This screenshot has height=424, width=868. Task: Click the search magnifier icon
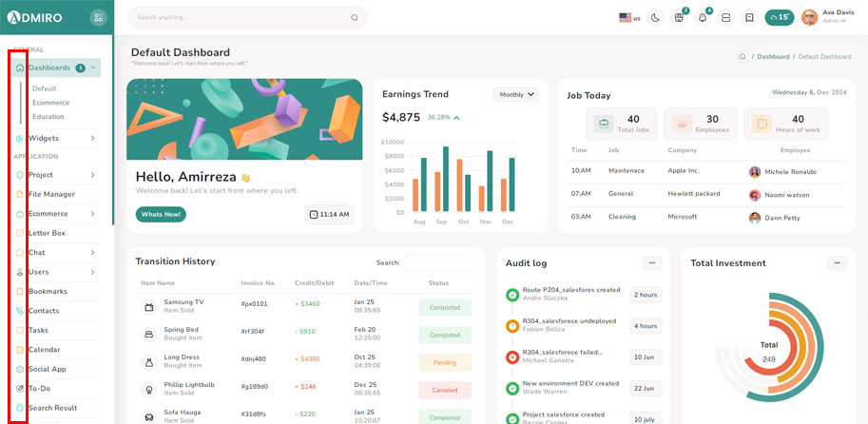pos(355,17)
